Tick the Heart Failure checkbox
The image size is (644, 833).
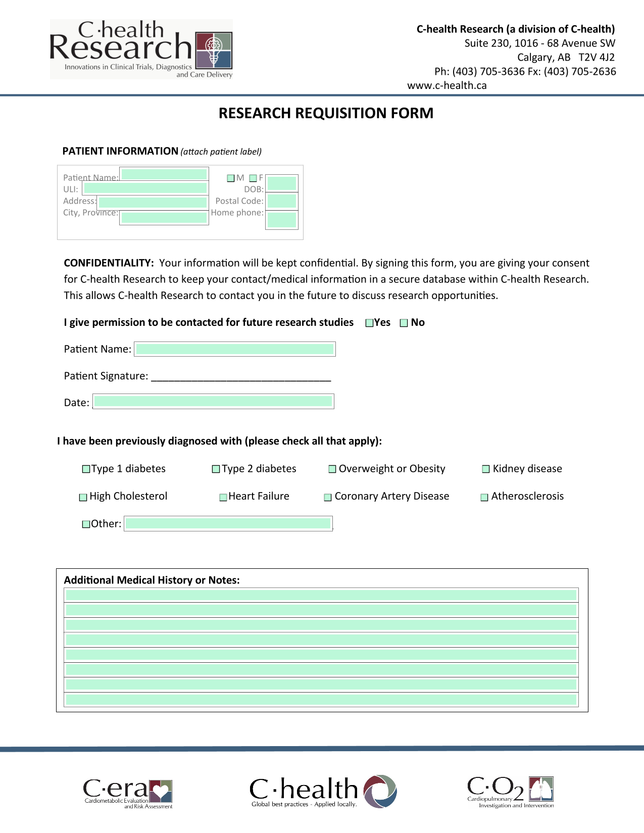pos(223,498)
